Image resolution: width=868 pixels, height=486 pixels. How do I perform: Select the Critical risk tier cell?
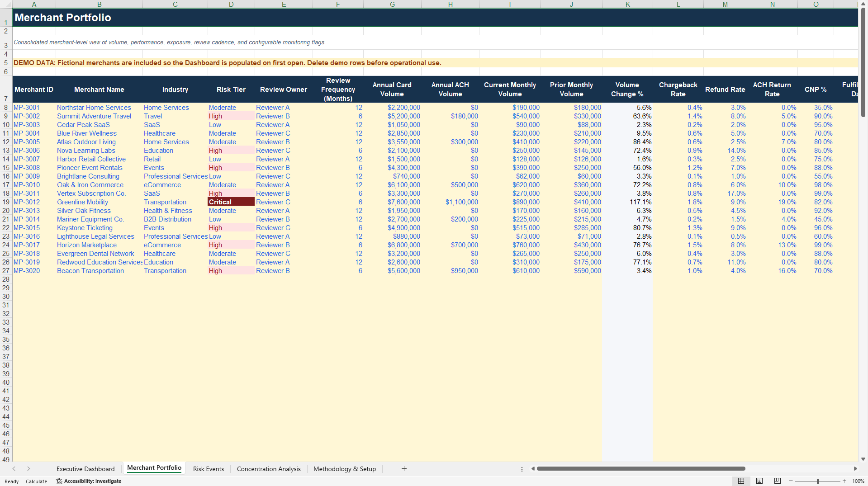(231, 202)
